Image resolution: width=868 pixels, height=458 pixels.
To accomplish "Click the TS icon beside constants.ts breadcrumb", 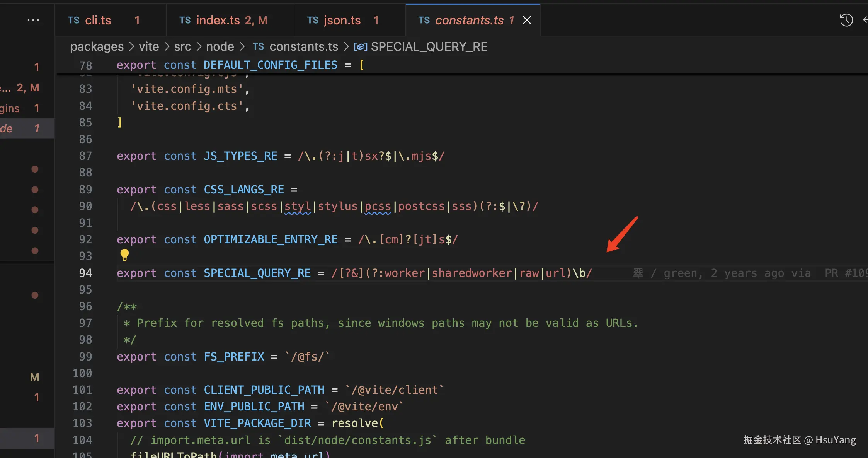I will pyautogui.click(x=258, y=47).
